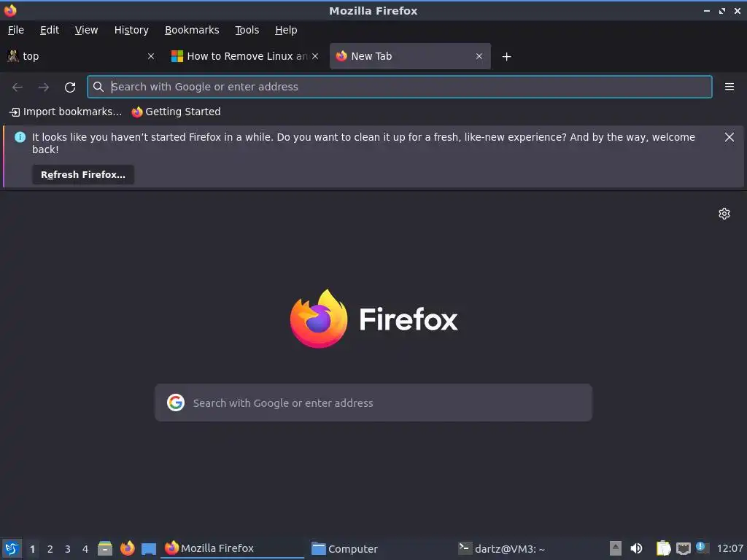The height and width of the screenshot is (560, 747).
Task: Open new tab personalize gear settings
Action: (724, 214)
